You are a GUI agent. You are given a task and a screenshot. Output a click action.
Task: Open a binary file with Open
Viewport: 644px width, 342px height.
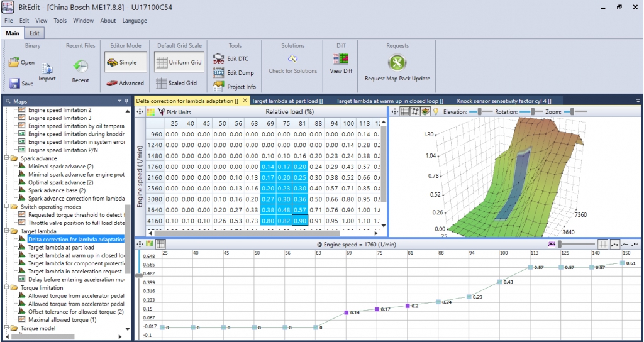pos(21,62)
